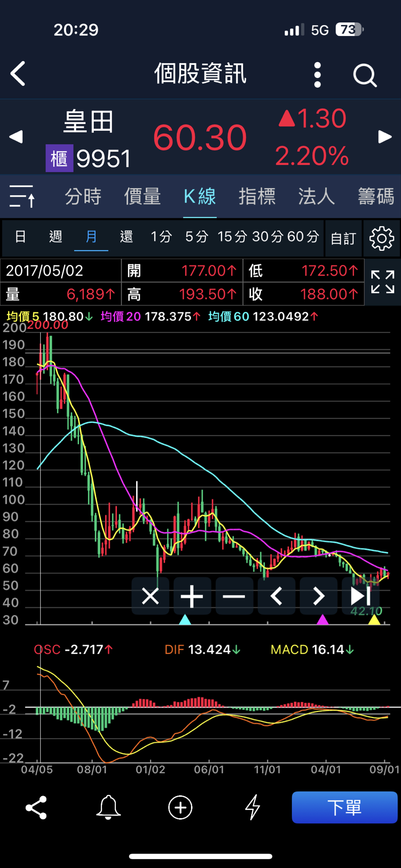Tap the back arrow in header

point(18,74)
